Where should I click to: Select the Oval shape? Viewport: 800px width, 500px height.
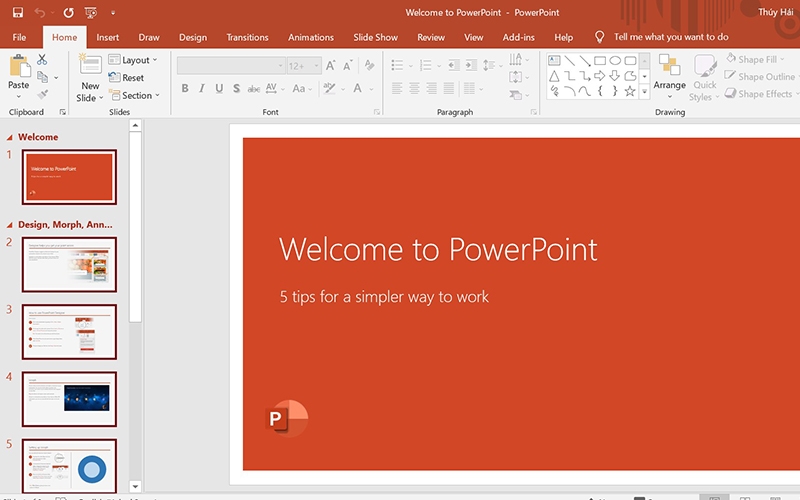pos(615,61)
